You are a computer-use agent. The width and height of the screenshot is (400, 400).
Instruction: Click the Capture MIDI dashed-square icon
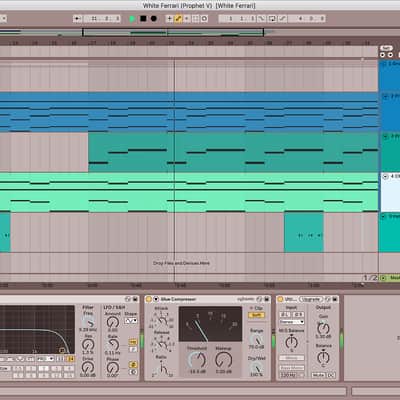[x=196, y=19]
